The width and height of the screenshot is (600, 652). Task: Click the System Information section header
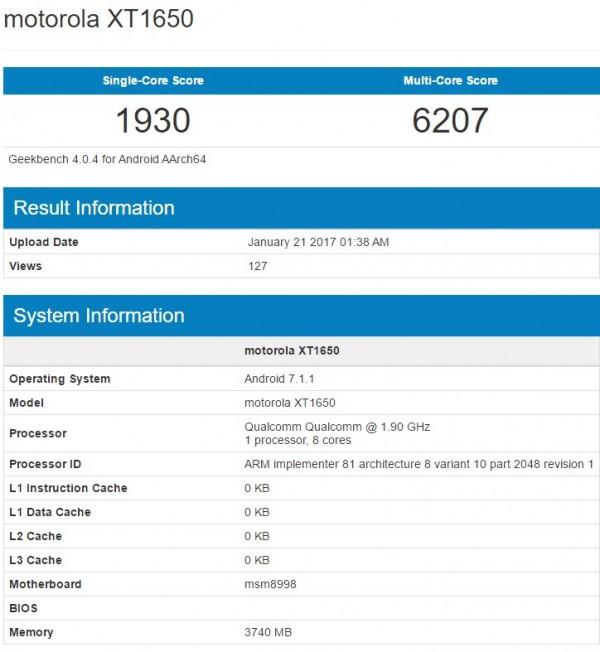[99, 316]
